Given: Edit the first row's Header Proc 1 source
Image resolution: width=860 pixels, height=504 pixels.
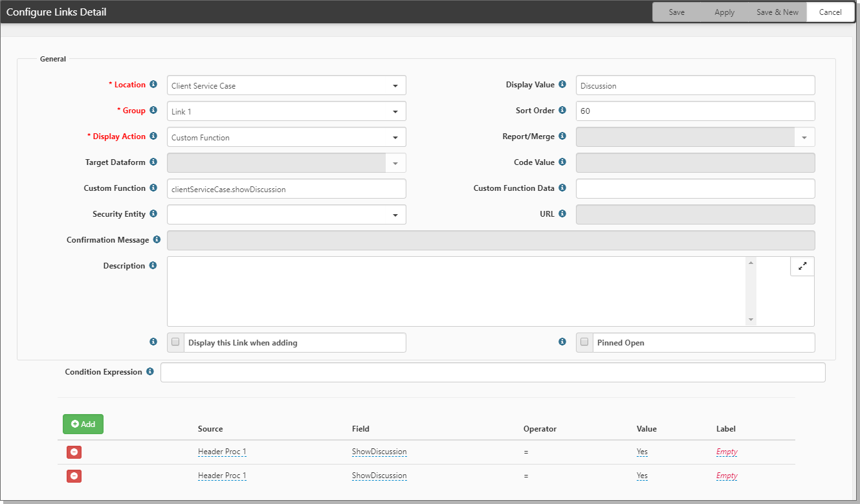Looking at the screenshot, I should point(222,452).
